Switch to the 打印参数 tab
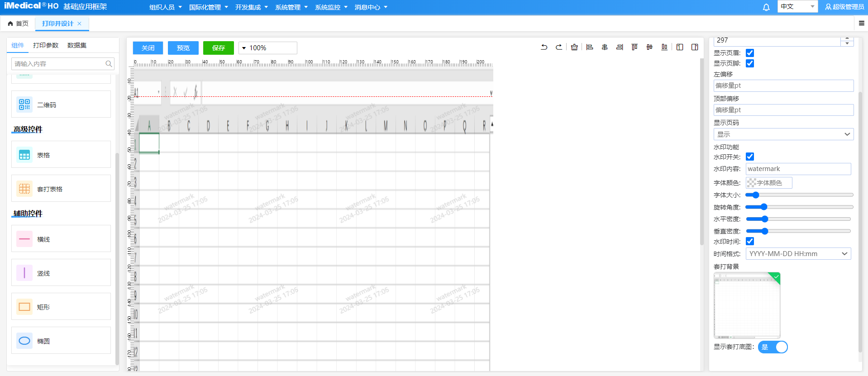The height and width of the screenshot is (376, 868). tap(46, 45)
